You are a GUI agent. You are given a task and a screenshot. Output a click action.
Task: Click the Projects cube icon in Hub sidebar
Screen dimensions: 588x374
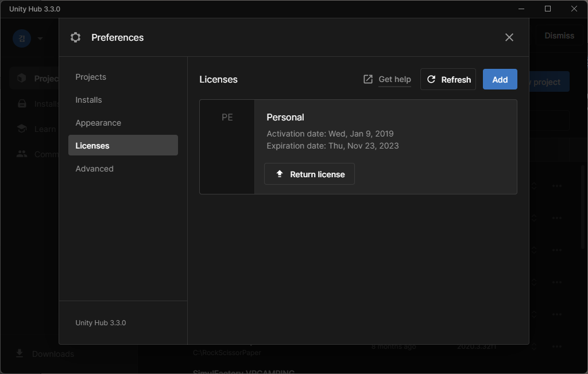[x=22, y=78]
